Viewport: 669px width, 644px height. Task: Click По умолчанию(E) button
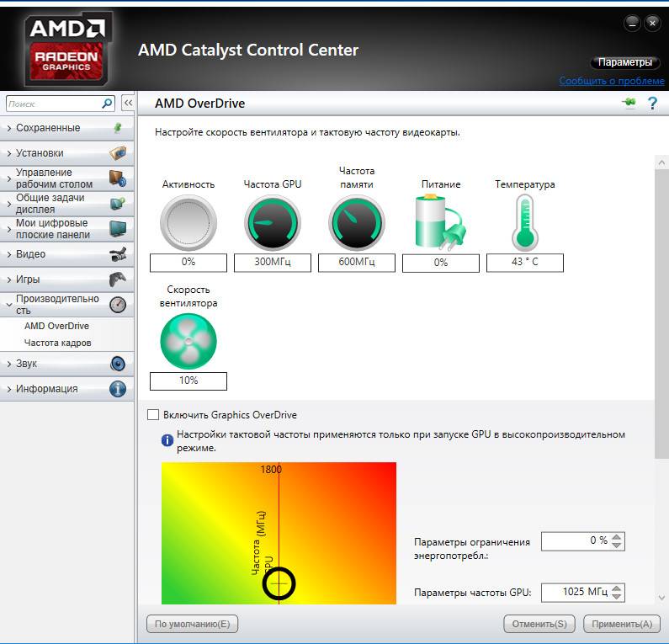(x=192, y=624)
